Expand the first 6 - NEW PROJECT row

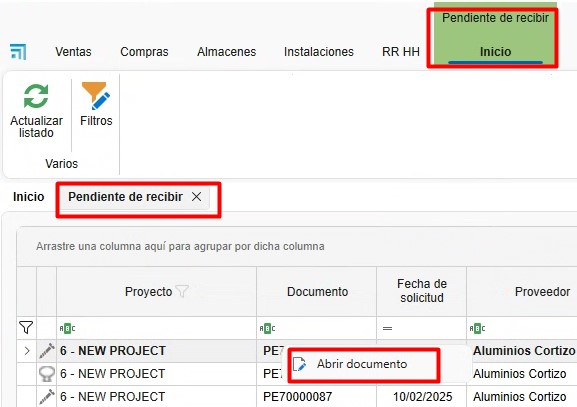(27, 351)
